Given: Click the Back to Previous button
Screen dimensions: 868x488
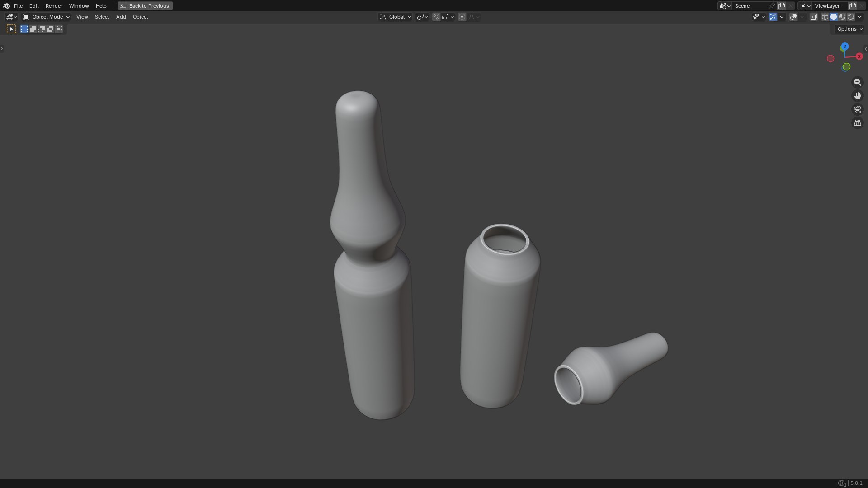Looking at the screenshot, I should (145, 6).
